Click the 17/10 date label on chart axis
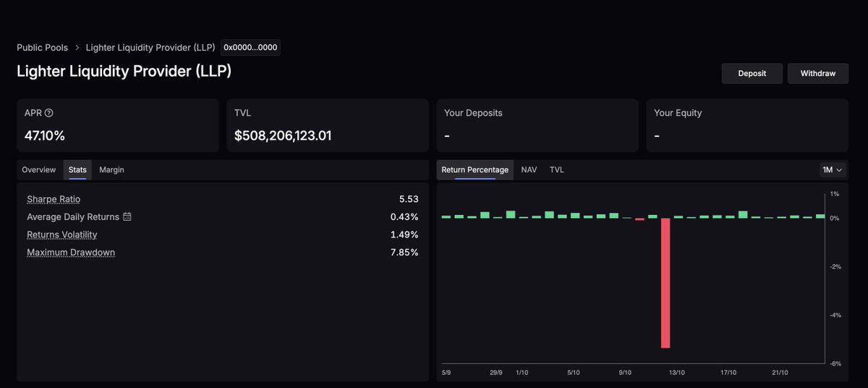 (x=728, y=373)
